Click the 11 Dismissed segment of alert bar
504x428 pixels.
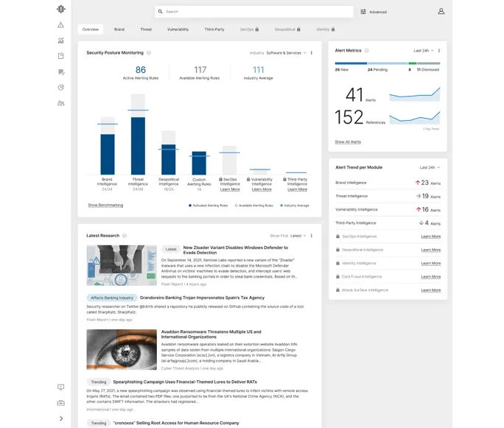pos(429,63)
